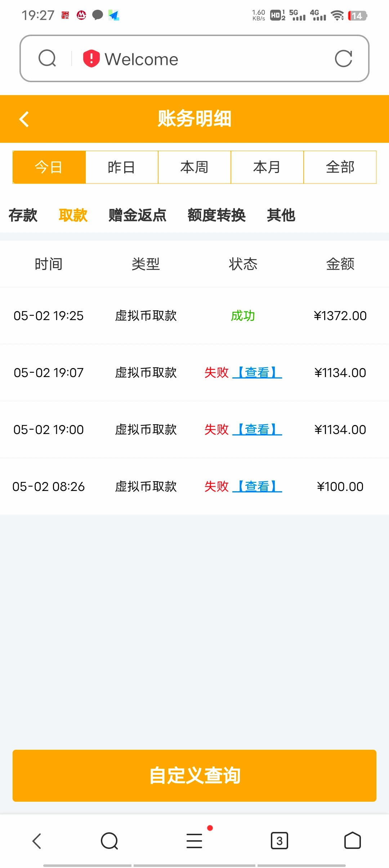
Task: Tap the red security shield icon
Action: coord(91,58)
